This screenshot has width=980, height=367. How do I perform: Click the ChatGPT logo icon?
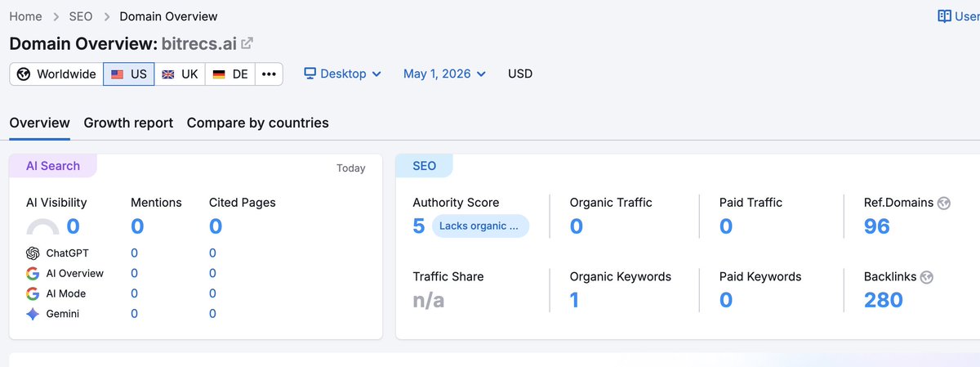[x=33, y=253]
